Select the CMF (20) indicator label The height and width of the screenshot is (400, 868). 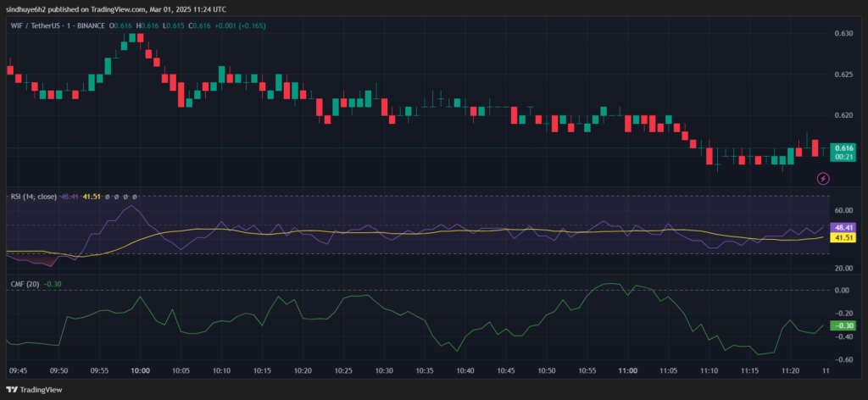(x=24, y=284)
